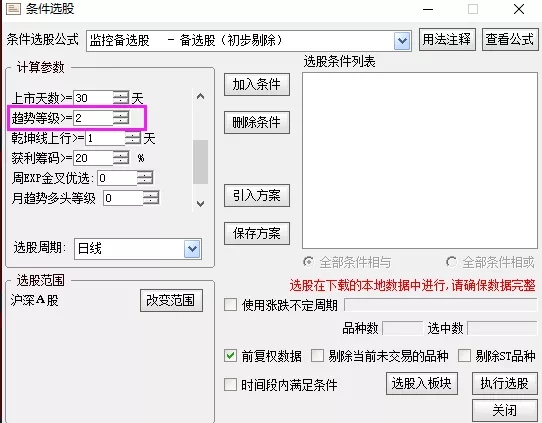This screenshot has width=542, height=423.
Task: Open the 条件选股公式 formula dropdown
Action: [402, 41]
